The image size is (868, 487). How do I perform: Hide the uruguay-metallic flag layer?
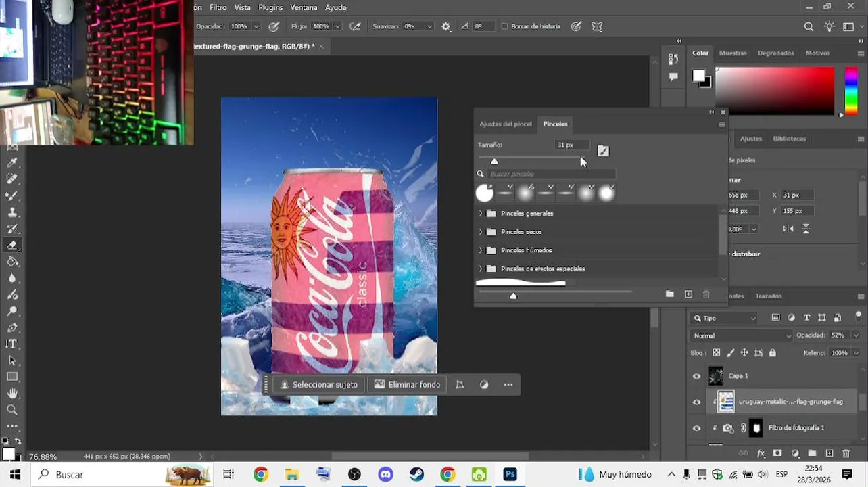[x=697, y=402]
